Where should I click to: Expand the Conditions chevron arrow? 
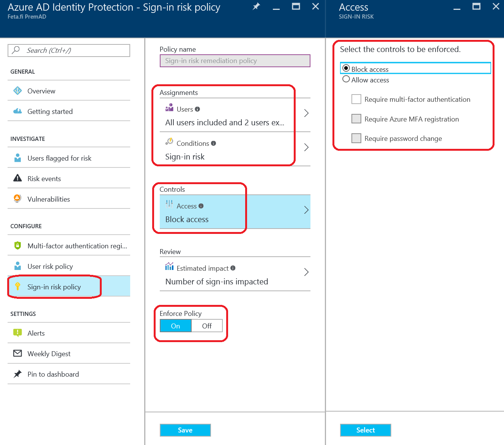point(306,147)
